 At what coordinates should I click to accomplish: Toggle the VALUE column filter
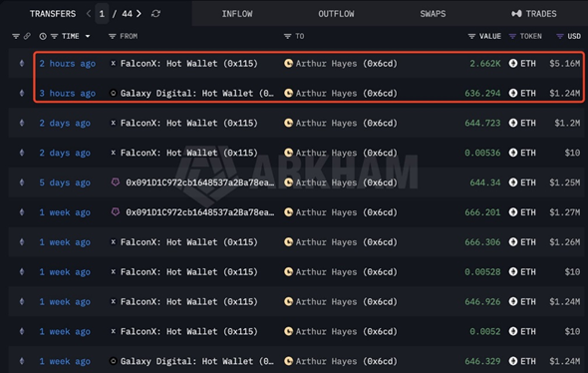coord(471,36)
